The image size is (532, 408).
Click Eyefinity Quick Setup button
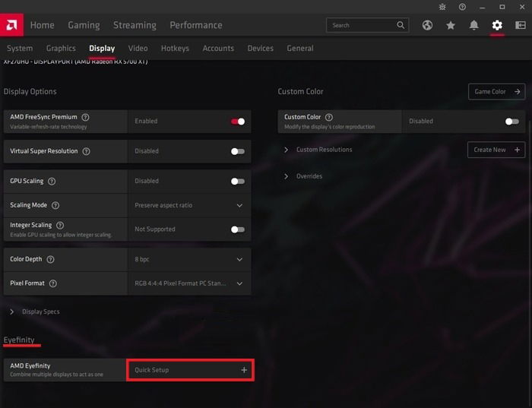190,370
